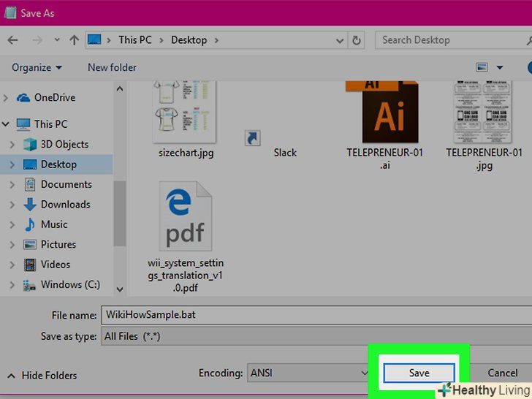This screenshot has width=532, height=399.
Task: Click the Forward arrow button
Action: click(x=37, y=40)
